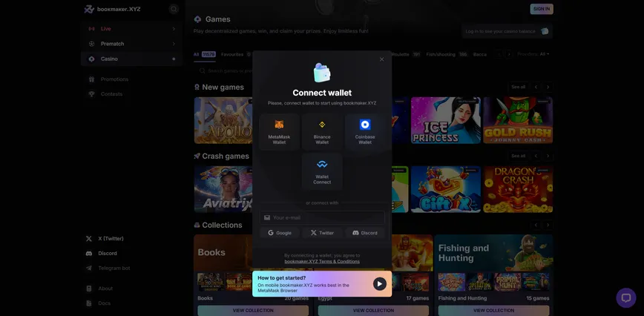Connect with Discord
This screenshot has width=644, height=316.
tap(365, 233)
